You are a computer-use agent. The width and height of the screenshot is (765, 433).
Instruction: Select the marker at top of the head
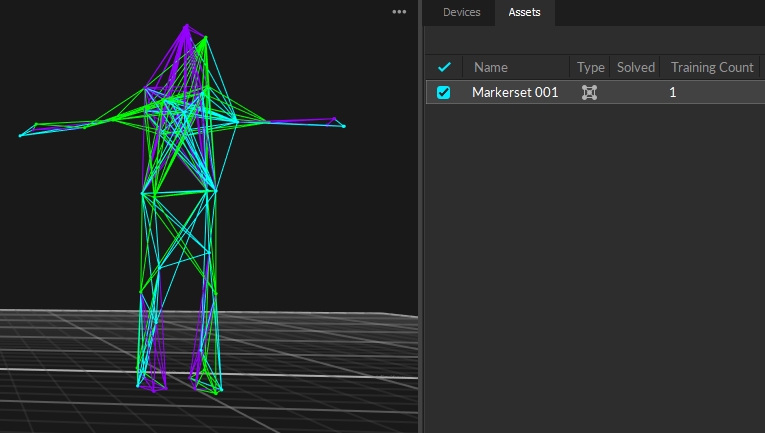point(186,26)
